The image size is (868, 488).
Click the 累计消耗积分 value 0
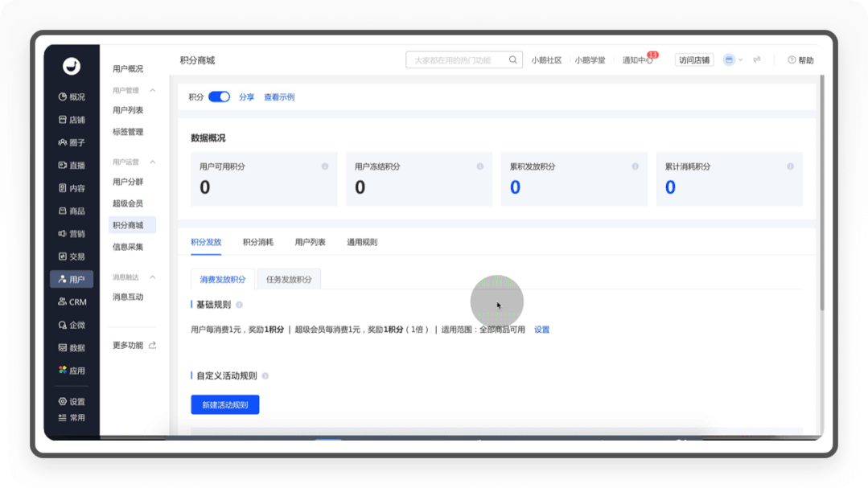tap(670, 187)
